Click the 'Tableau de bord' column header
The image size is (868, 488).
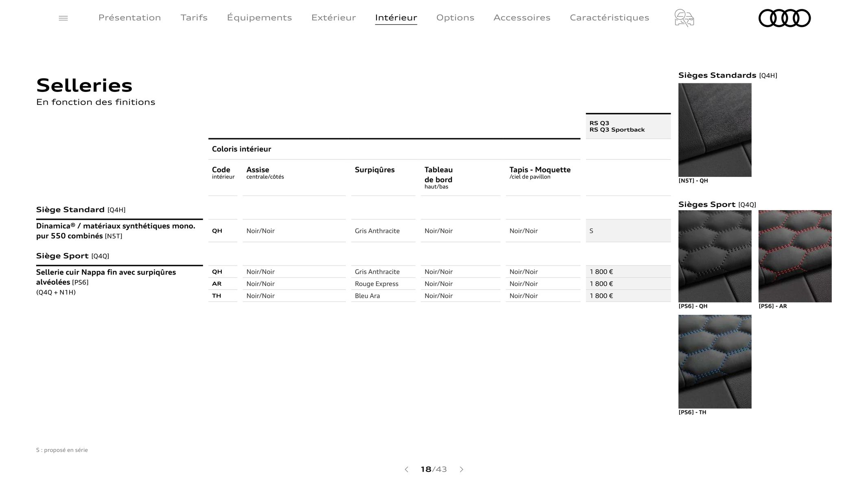tap(438, 178)
